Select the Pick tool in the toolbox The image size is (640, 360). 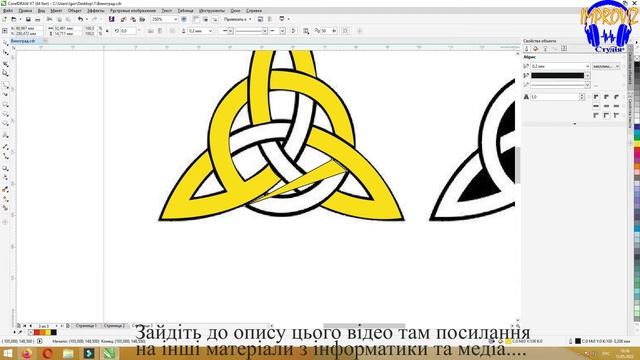(5, 42)
